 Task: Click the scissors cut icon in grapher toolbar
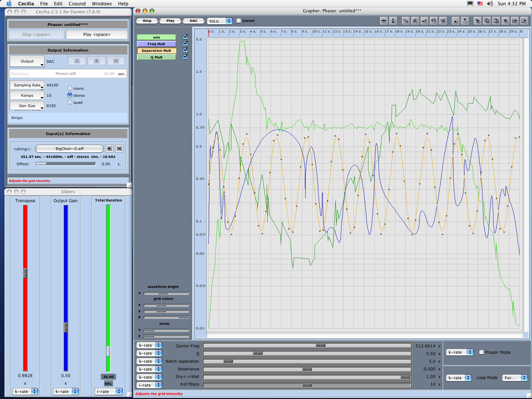(477, 21)
